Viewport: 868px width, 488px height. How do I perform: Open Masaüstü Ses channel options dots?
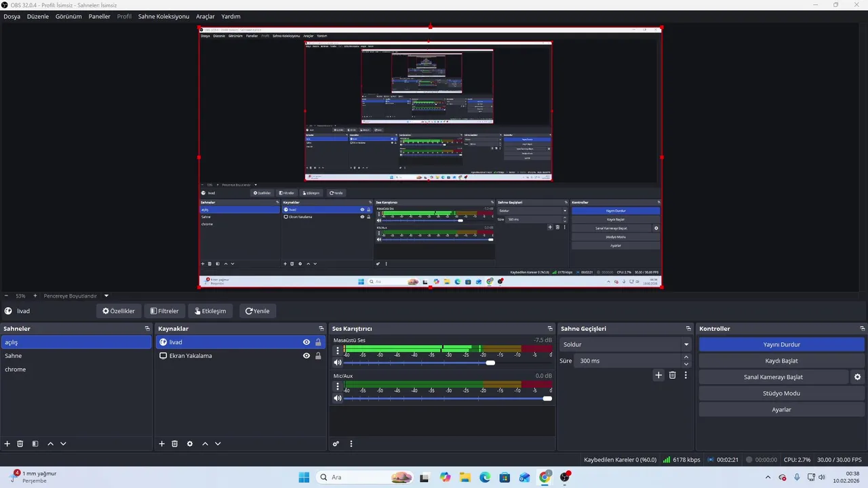click(x=338, y=350)
